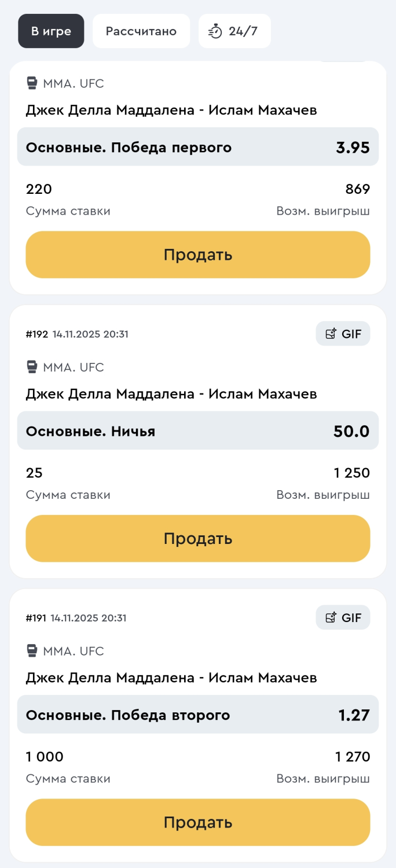
Task: Click the GIF icon on bet #191
Action: (x=331, y=617)
